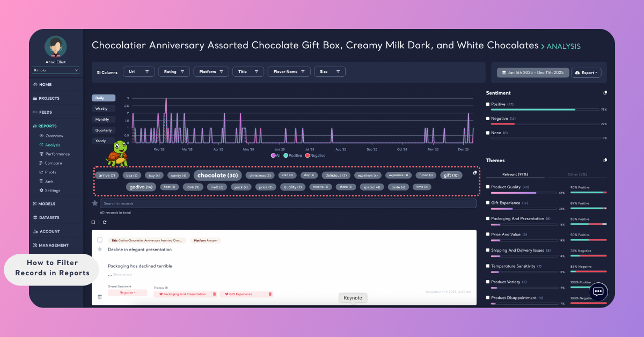Click the 'Search in records' field
Viewport: 644px width, 337px height.
tap(288, 203)
